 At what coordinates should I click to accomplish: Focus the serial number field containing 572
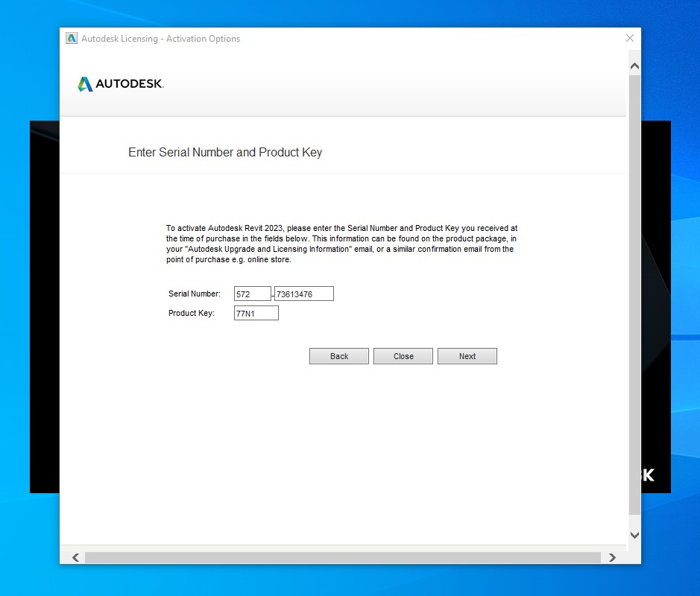click(252, 294)
